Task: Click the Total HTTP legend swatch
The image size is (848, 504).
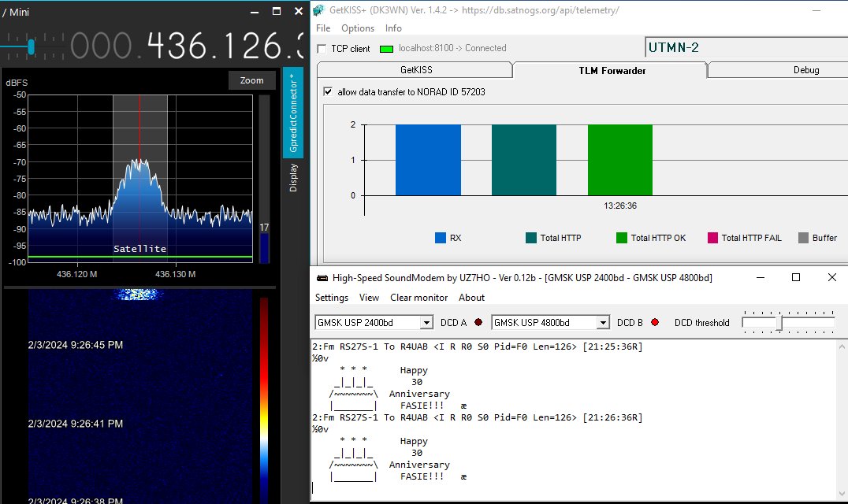Action: pyautogui.click(x=531, y=238)
